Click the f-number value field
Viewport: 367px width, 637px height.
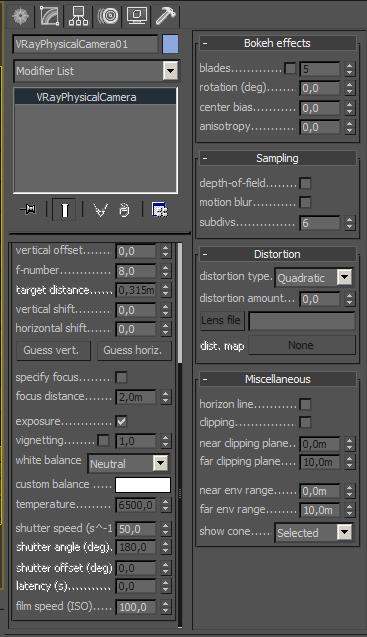136,271
